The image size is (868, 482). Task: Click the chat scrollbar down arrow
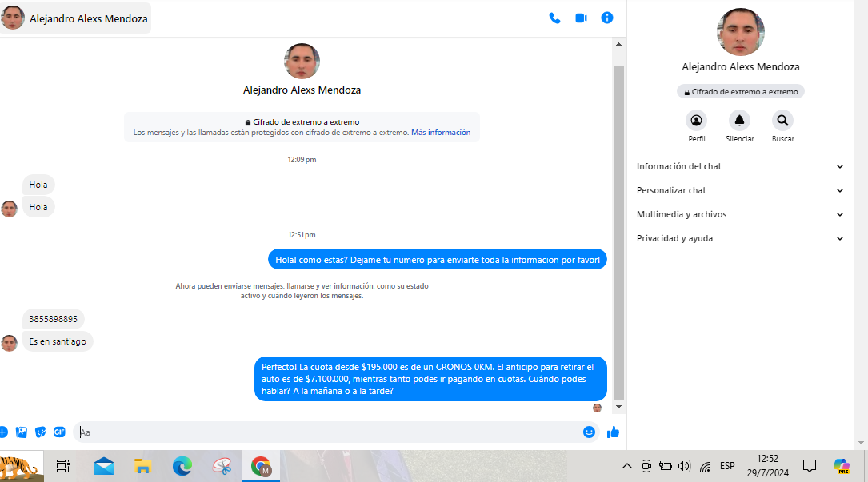tap(618, 408)
